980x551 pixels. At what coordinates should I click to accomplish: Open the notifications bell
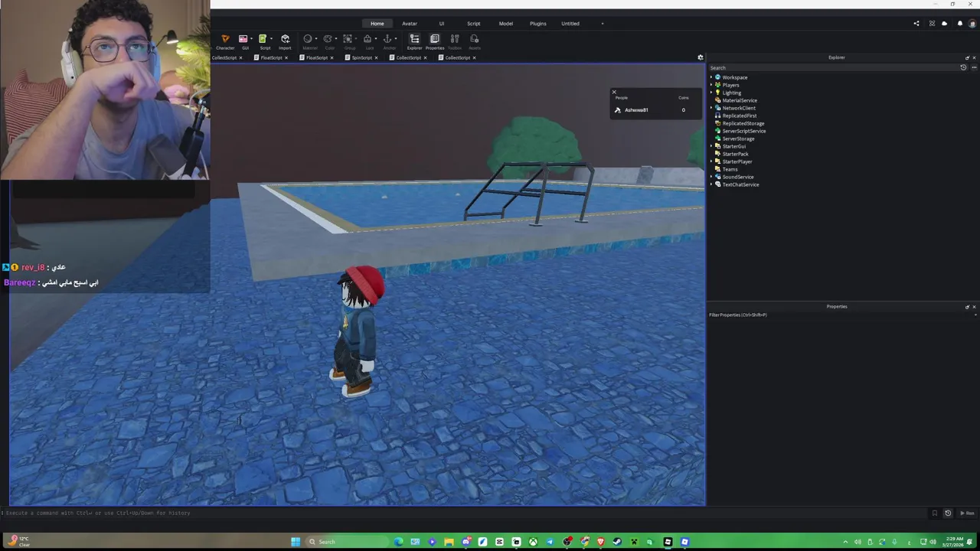tap(960, 24)
